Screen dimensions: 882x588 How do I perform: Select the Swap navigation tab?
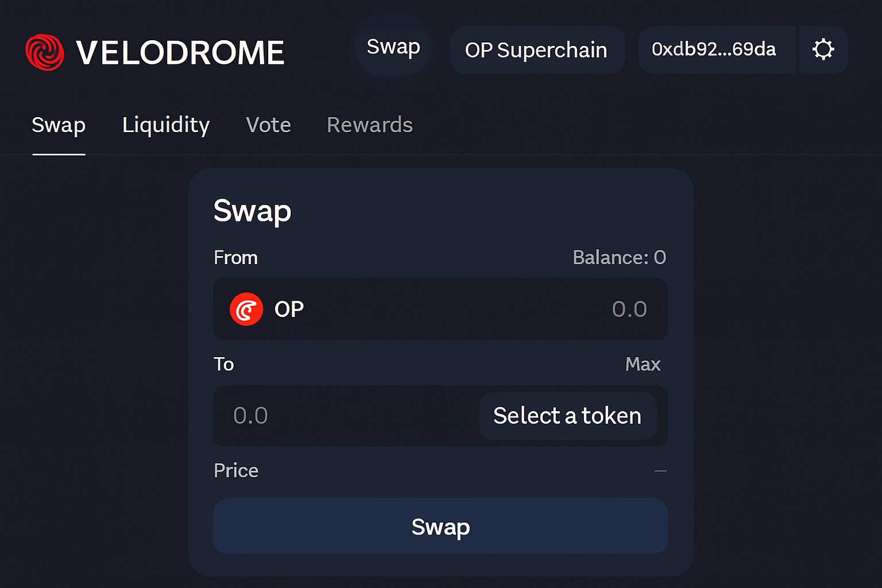coord(59,125)
